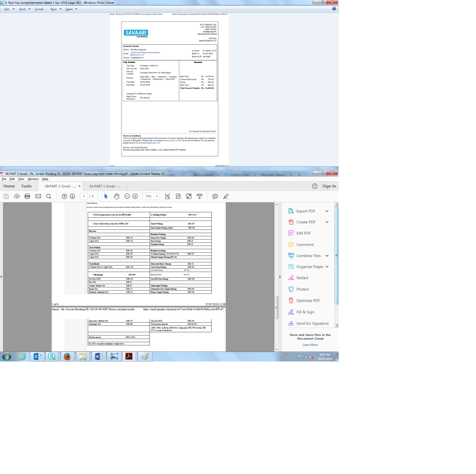The image size is (476, 474).
Task: Go to previous page arrow icon
Action: click(64, 196)
